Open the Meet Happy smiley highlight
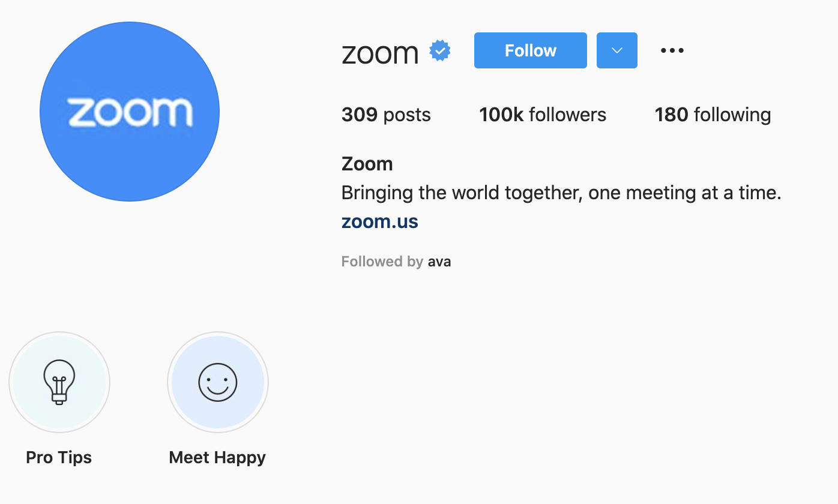The height and width of the screenshot is (504, 838). [x=218, y=382]
